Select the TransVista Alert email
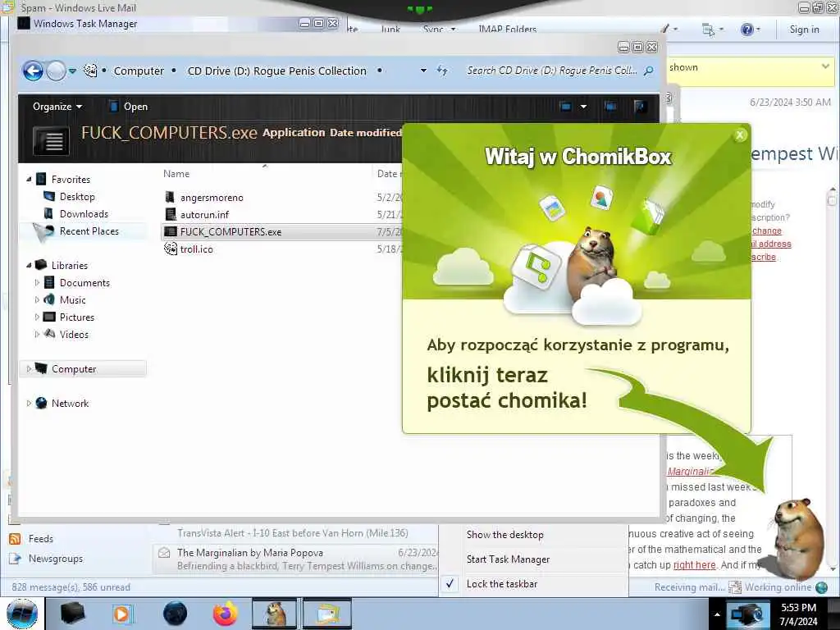 tap(293, 533)
